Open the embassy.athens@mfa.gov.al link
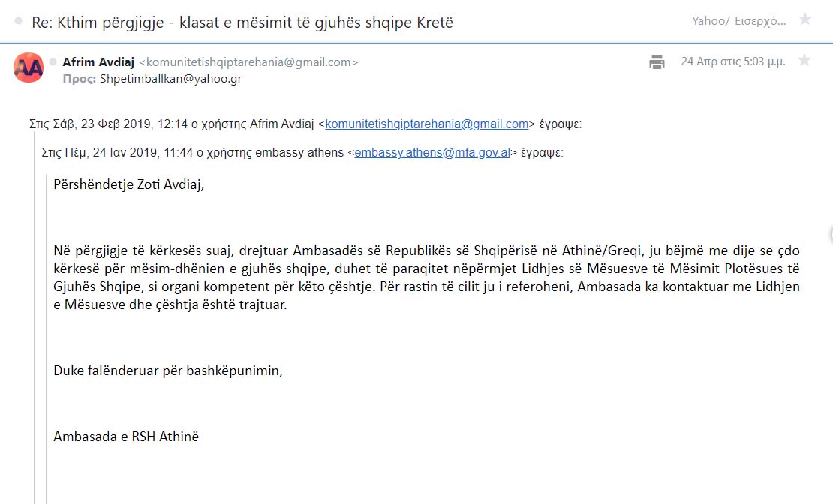Screen dimensions: 833x504 tap(432, 153)
